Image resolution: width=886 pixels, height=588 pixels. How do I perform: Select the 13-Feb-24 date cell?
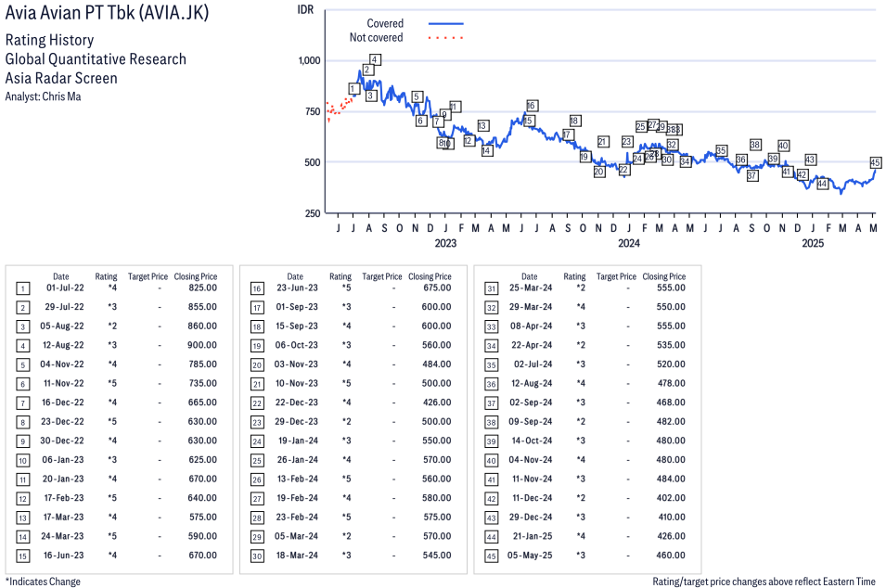coord(298,479)
